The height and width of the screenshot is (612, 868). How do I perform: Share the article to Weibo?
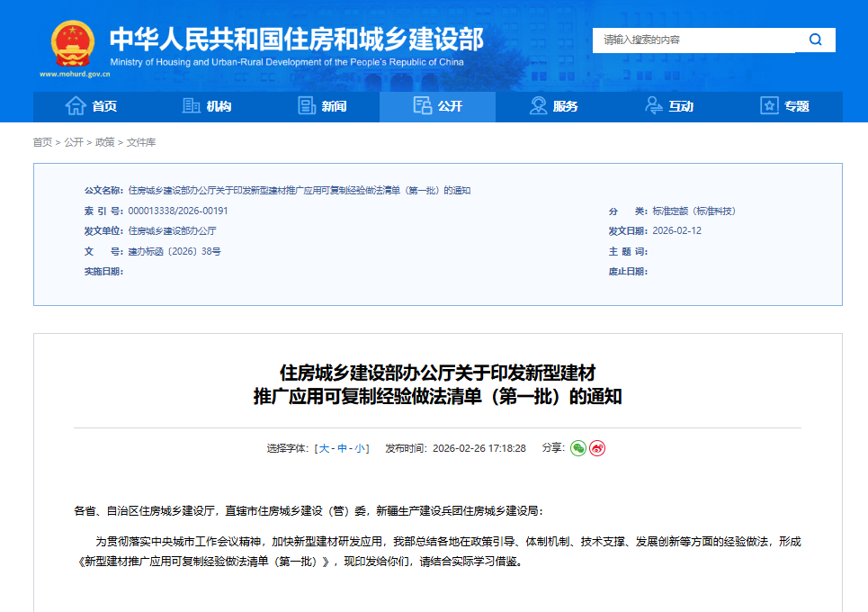(596, 447)
